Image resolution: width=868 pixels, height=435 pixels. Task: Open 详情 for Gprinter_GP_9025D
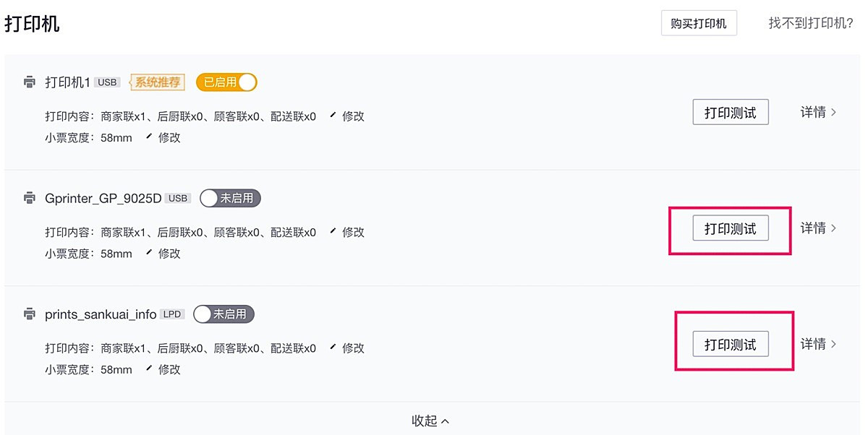(x=818, y=228)
